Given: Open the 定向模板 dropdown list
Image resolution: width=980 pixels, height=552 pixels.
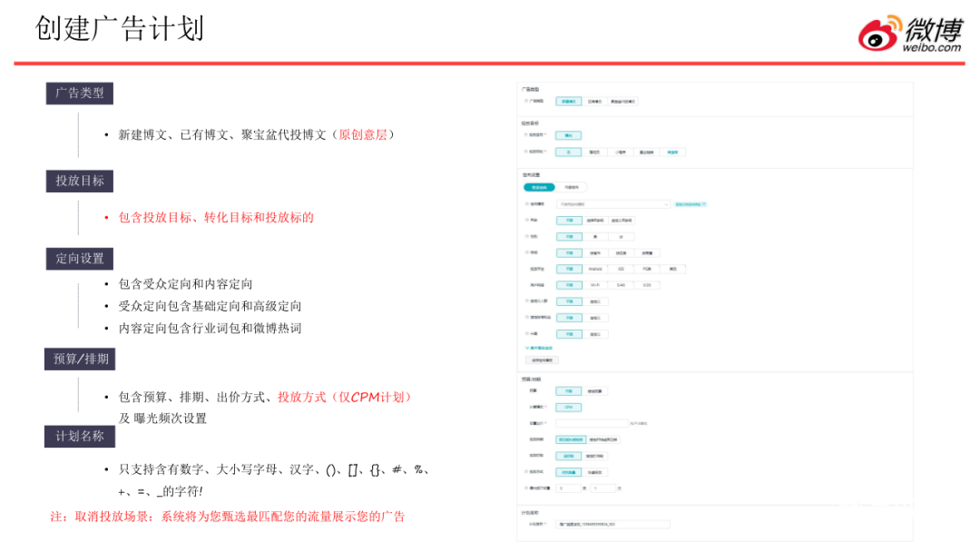Looking at the screenshot, I should pos(612,204).
